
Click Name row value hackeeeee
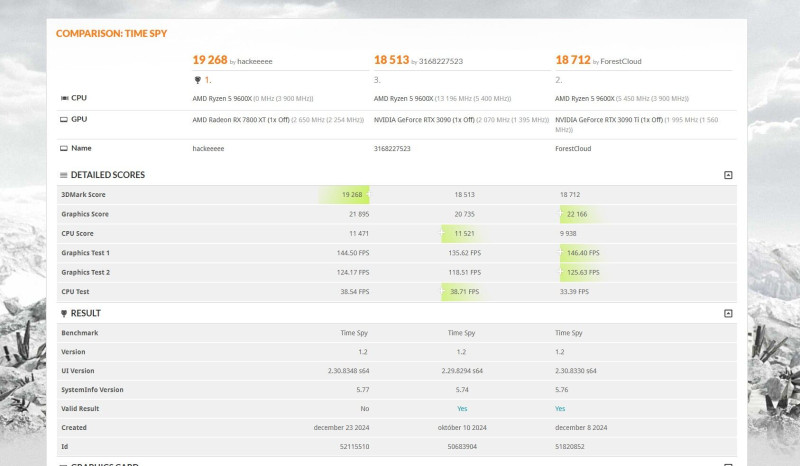208,149
